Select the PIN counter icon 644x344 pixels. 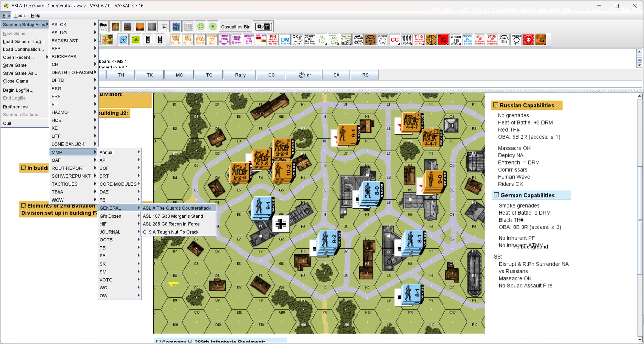click(273, 39)
